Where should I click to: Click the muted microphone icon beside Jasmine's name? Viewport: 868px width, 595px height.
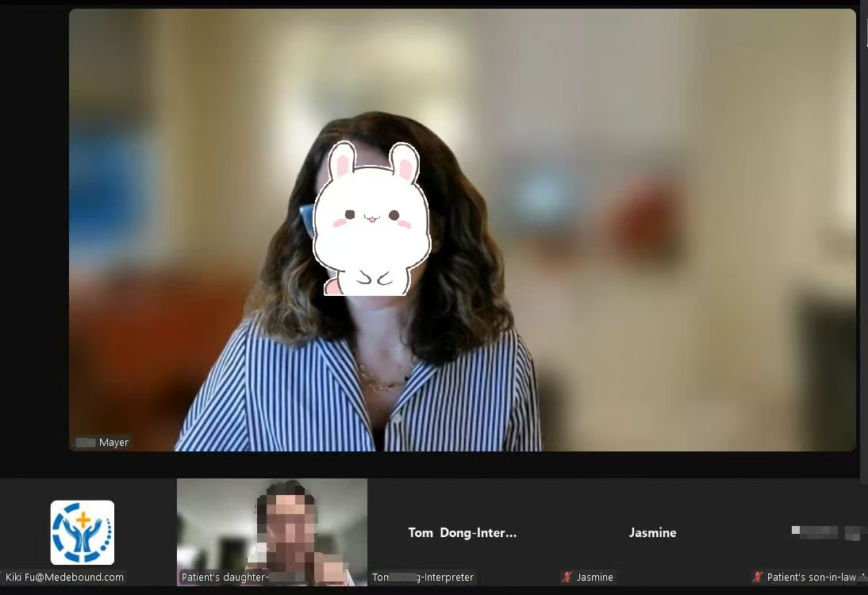[568, 577]
